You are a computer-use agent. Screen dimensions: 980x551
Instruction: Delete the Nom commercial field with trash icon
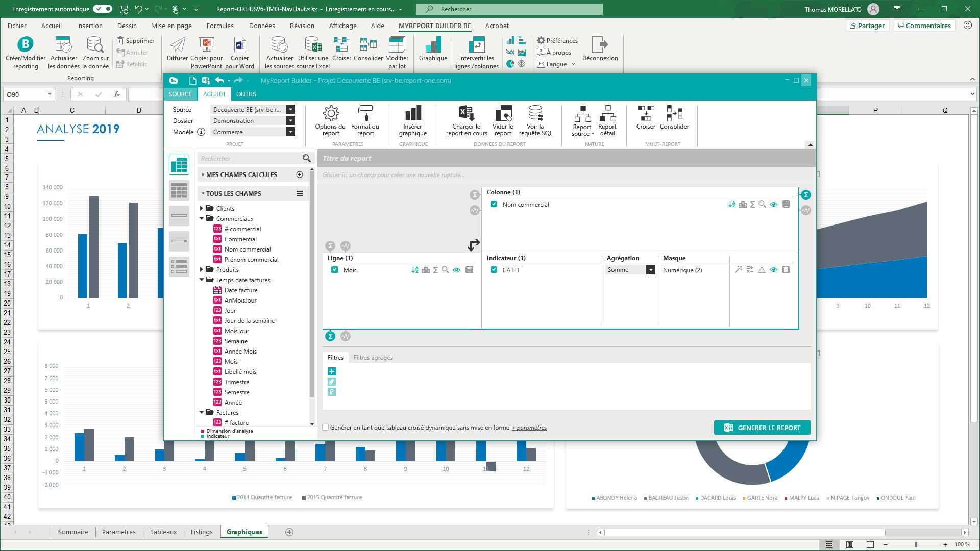pyautogui.click(x=787, y=204)
